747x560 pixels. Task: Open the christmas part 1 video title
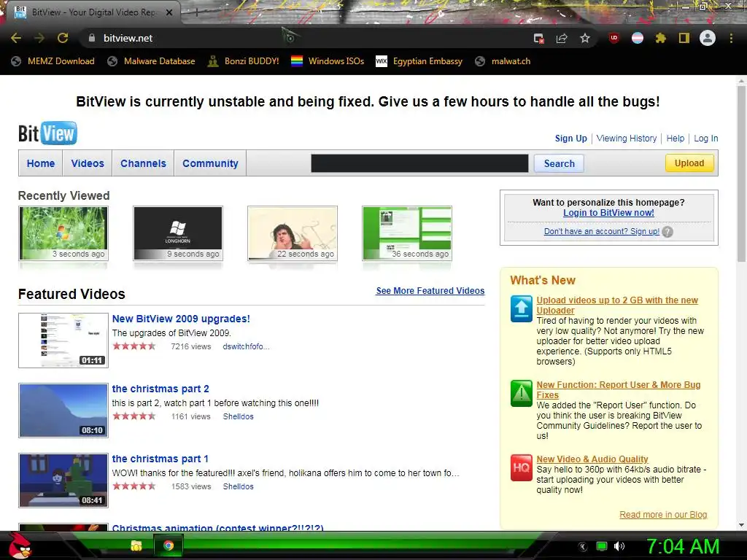pos(160,459)
